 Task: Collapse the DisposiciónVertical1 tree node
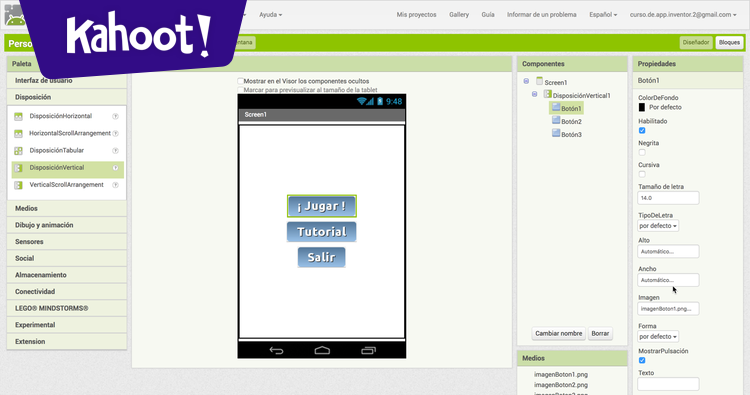coord(535,94)
